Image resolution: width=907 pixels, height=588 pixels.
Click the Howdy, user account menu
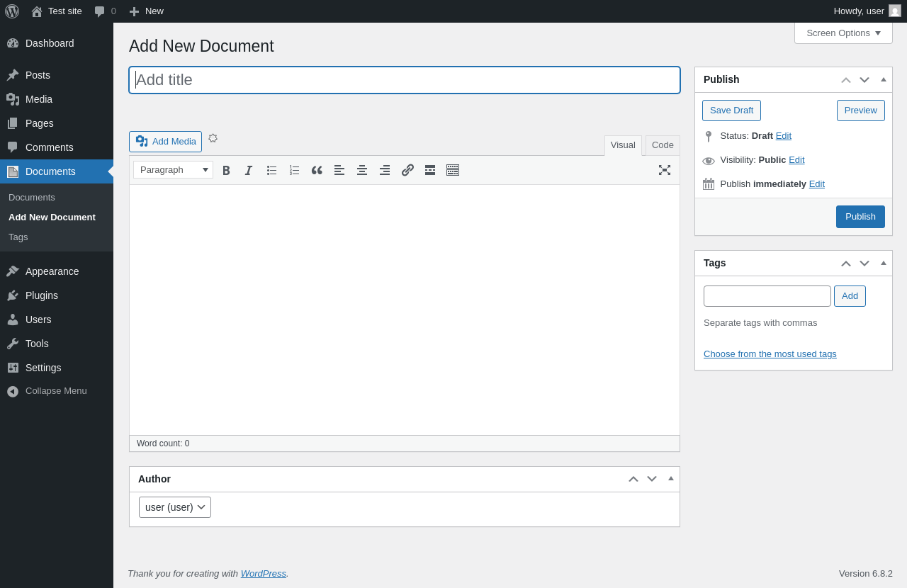click(867, 11)
